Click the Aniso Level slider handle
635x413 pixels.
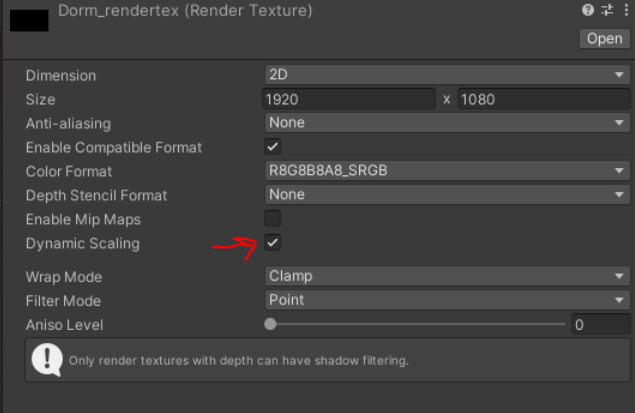point(271,324)
